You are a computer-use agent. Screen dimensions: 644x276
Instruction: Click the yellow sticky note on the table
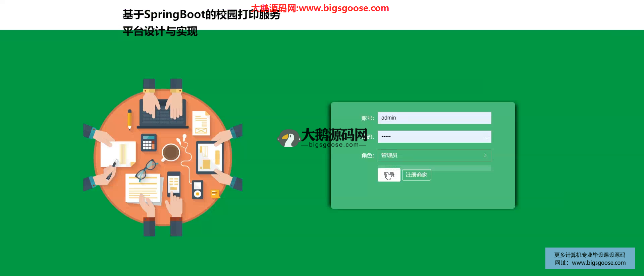(x=215, y=194)
